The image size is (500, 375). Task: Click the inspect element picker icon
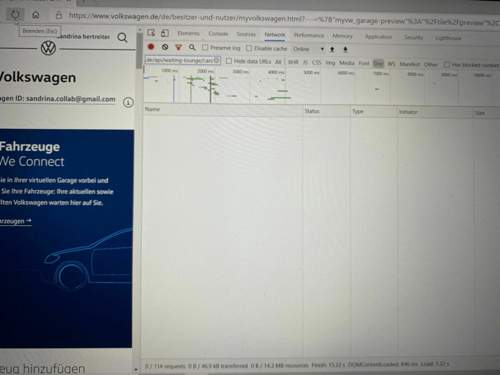pyautogui.click(x=151, y=33)
